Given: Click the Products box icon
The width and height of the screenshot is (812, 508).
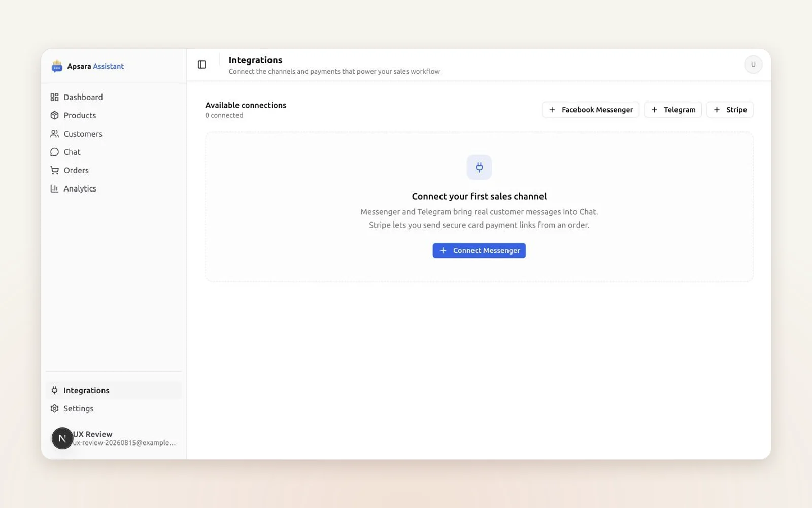Looking at the screenshot, I should (54, 115).
